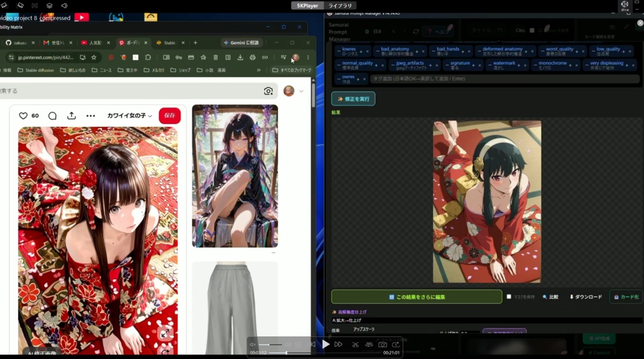Open the すべてのブックマーク folder
The height and width of the screenshot is (359, 644).
click(x=292, y=70)
